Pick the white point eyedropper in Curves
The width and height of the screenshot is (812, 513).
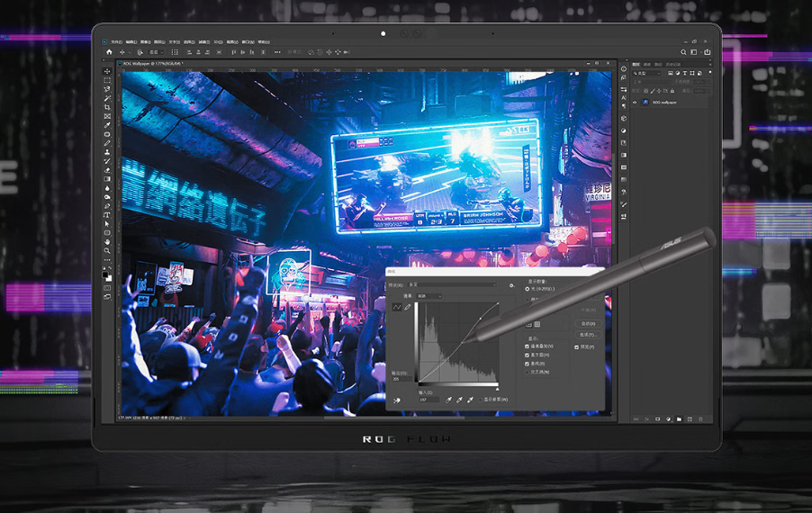point(472,400)
